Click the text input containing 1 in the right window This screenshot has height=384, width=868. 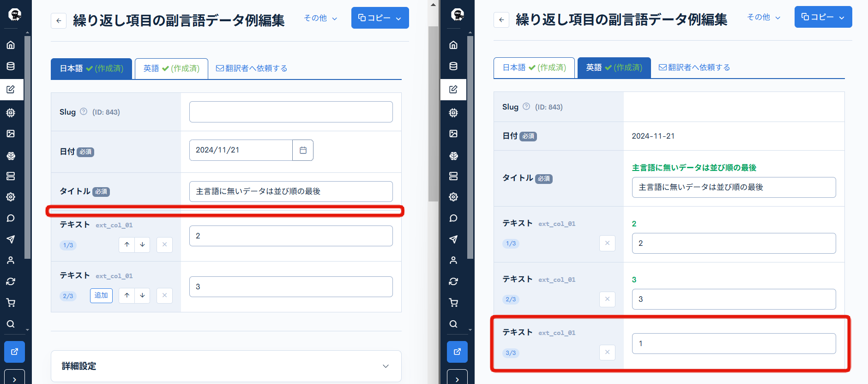pos(734,343)
